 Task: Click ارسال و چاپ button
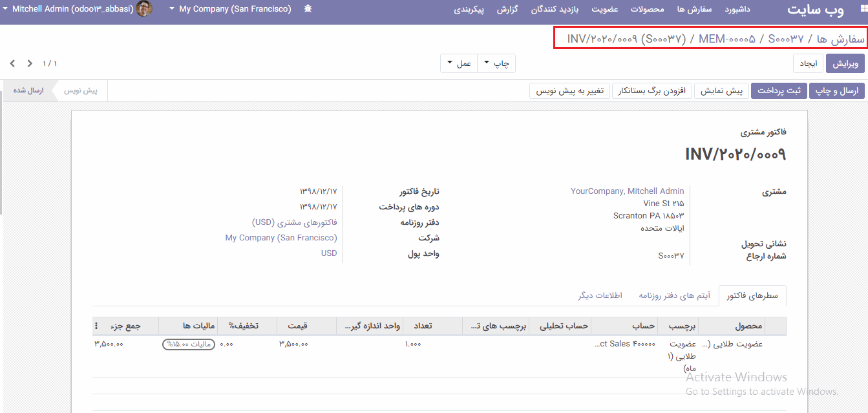[836, 91]
